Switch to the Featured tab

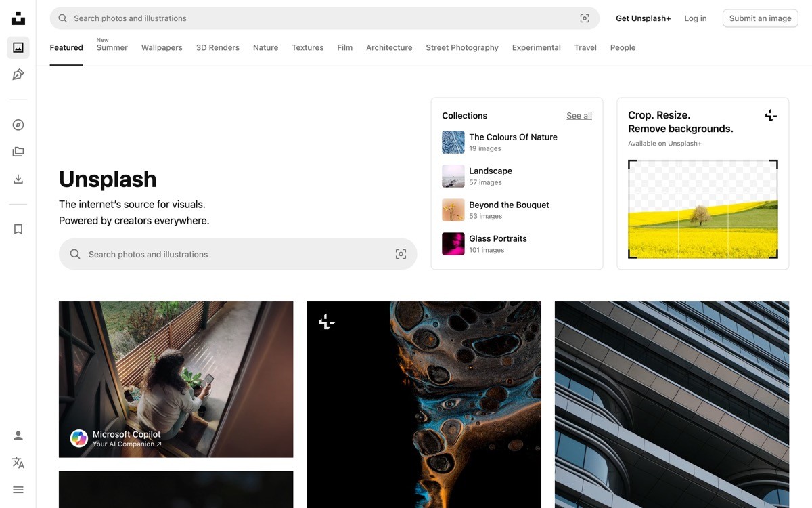[x=66, y=47]
